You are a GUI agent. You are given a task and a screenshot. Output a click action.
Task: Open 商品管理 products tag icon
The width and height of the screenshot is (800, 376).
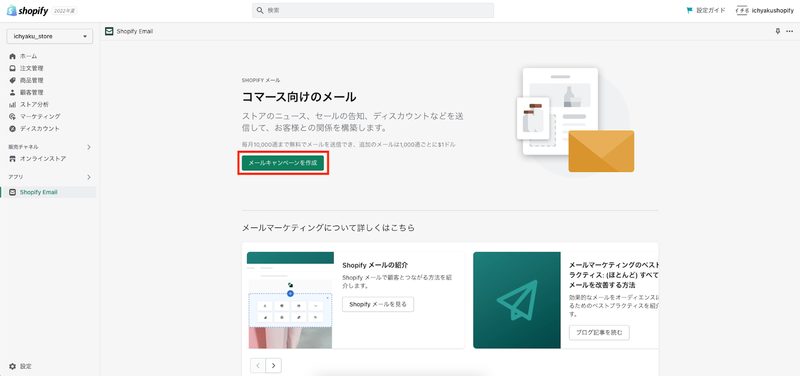pyautogui.click(x=13, y=81)
